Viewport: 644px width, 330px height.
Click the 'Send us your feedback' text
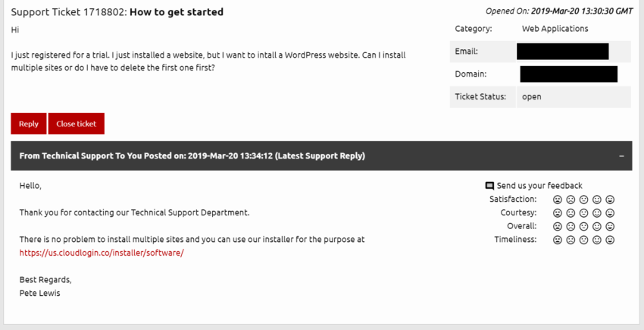[539, 186]
